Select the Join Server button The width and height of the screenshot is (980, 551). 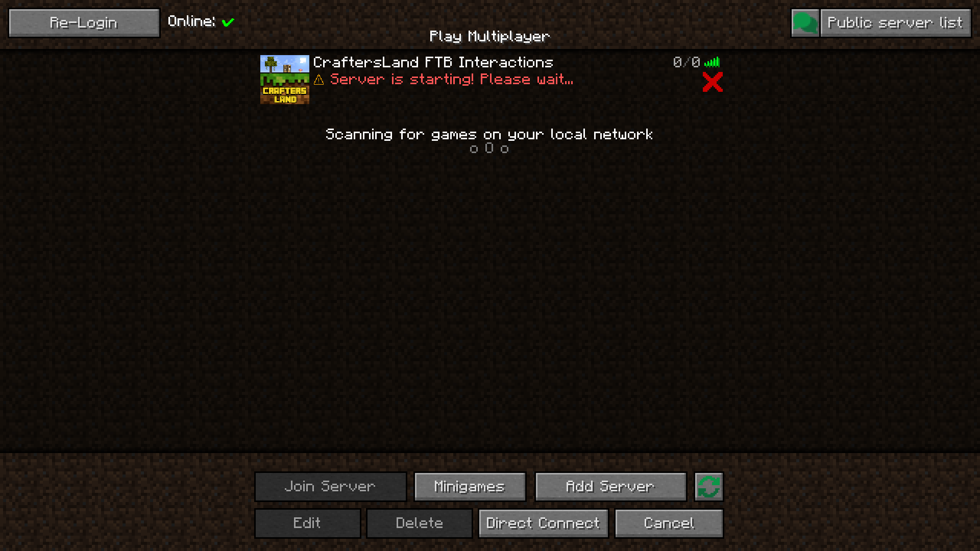(x=329, y=486)
